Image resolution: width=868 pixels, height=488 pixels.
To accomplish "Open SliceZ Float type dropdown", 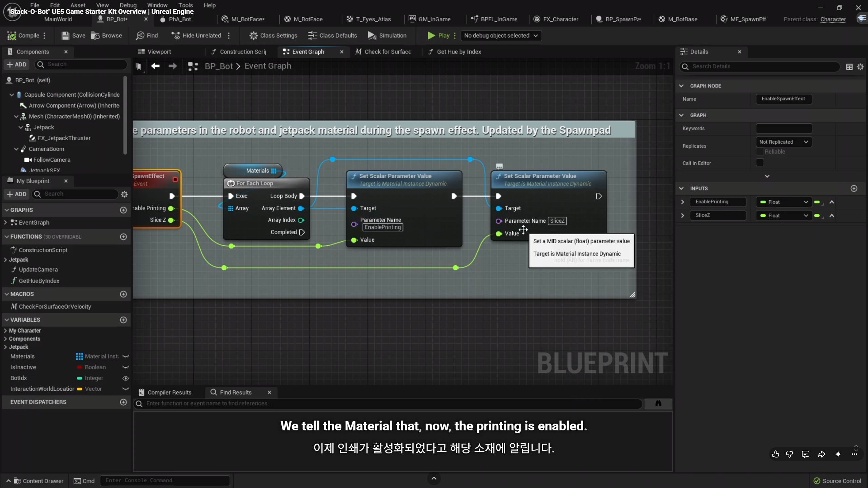I will coord(784,216).
